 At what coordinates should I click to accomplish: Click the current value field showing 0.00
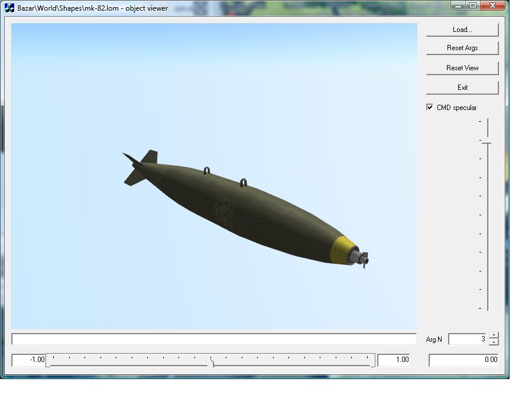(463, 360)
